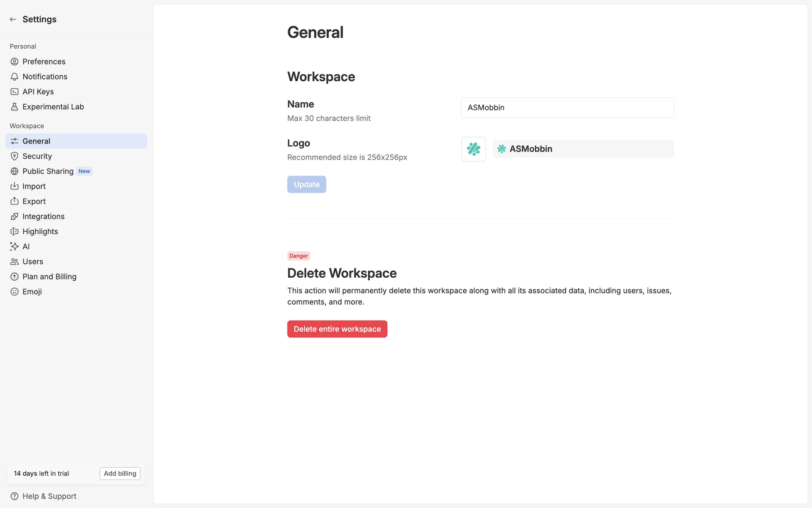Click the AI sparkle icon
Screen dimensions: 812x508
click(14, 246)
